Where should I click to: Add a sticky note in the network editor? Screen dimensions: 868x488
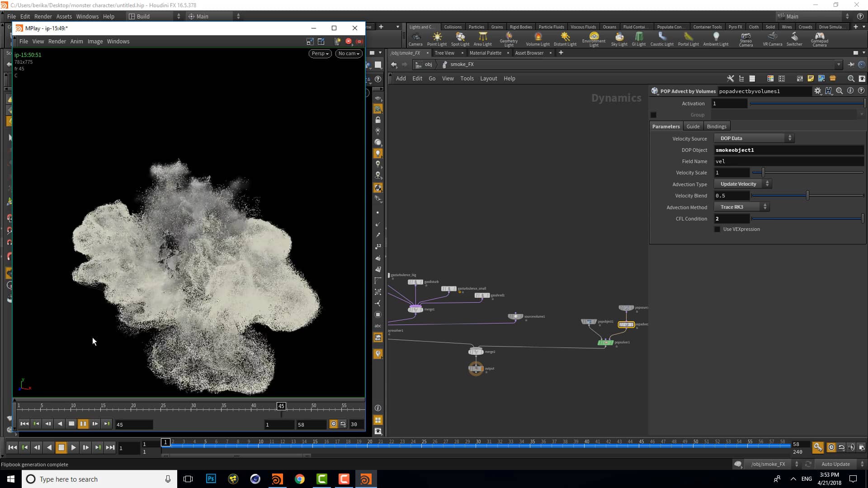[x=810, y=78]
